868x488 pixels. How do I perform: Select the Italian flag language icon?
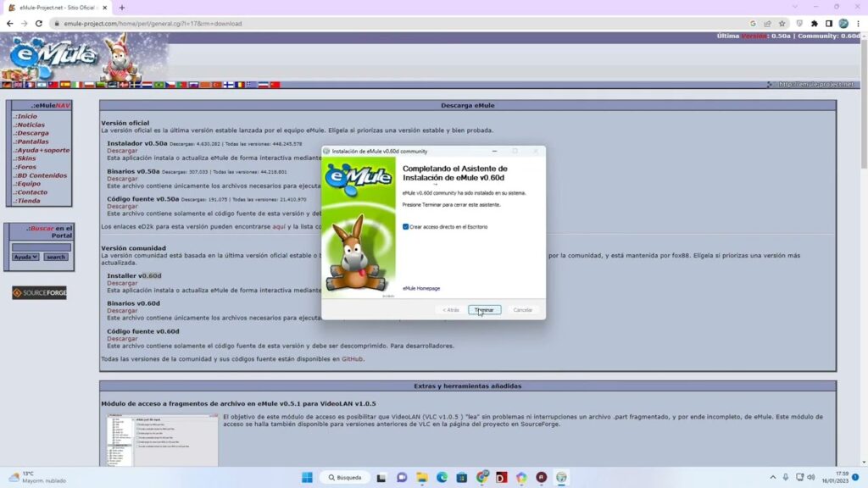pos(77,85)
